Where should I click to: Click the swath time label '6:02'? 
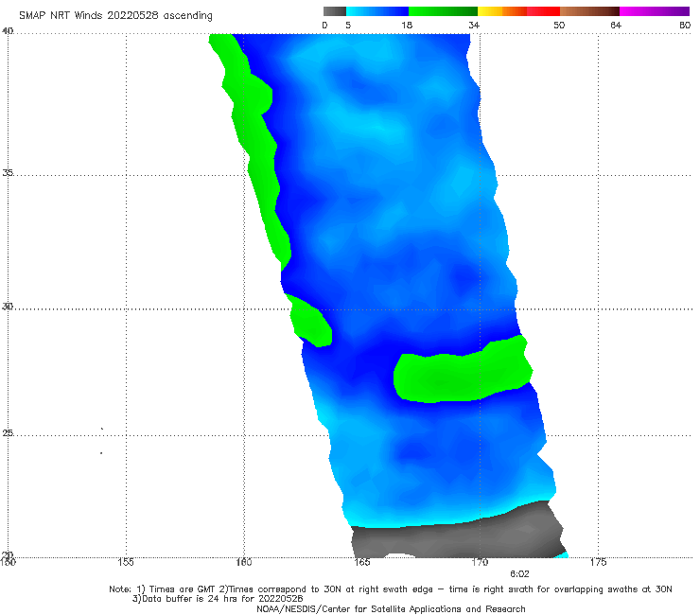click(519, 574)
